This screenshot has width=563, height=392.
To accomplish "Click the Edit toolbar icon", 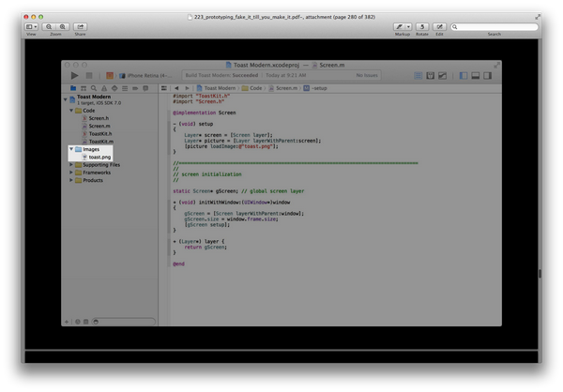I will (x=439, y=26).
